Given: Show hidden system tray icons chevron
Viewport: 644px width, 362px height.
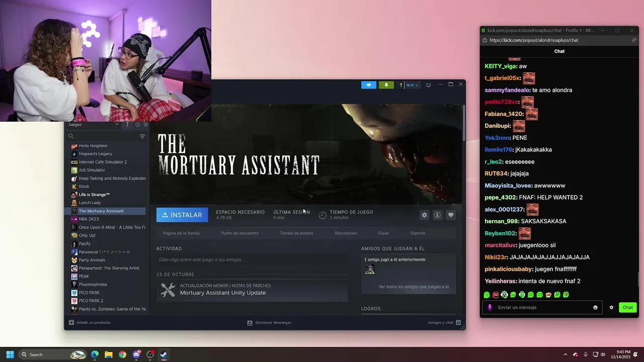Looking at the screenshot, I should [565, 354].
